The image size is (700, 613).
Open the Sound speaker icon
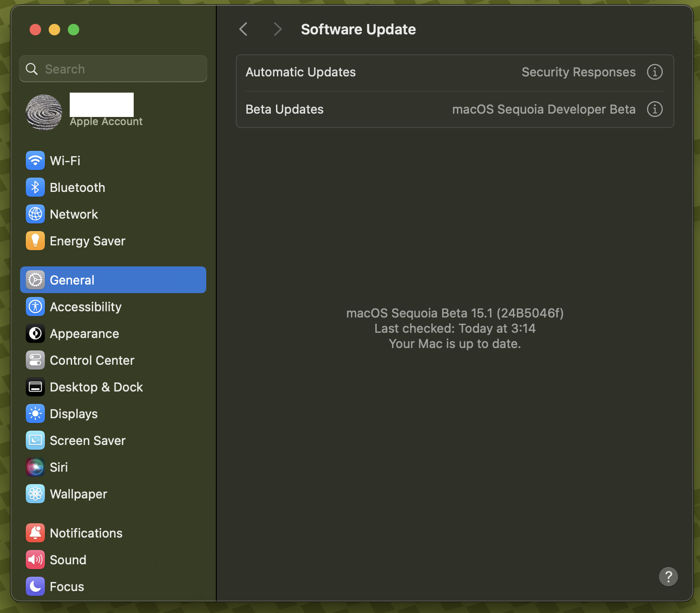pos(35,560)
